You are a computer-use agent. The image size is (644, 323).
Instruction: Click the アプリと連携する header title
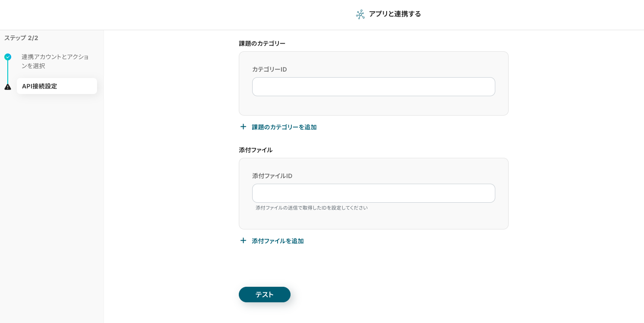pyautogui.click(x=395, y=14)
